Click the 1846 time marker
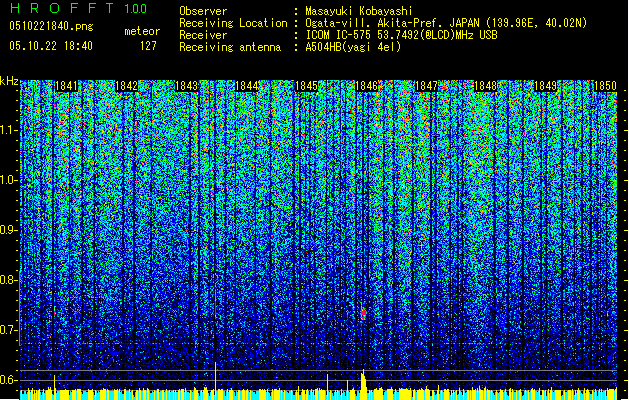This screenshot has width=629, height=400. point(367,86)
